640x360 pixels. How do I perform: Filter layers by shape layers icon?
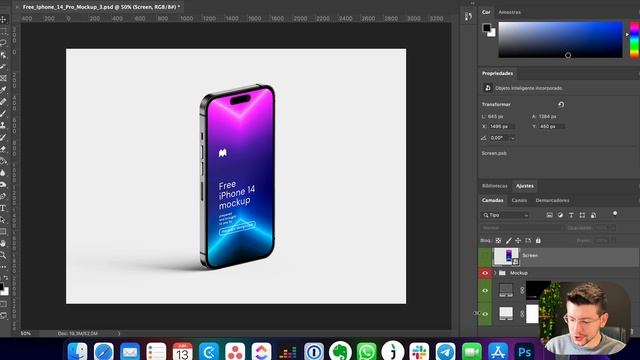point(582,215)
